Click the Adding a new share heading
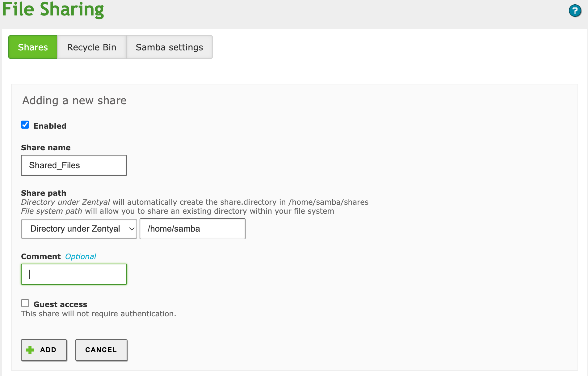 point(74,101)
